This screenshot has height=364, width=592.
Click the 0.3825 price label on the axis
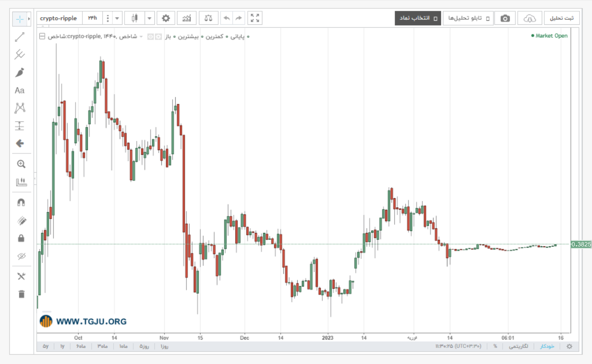click(x=581, y=244)
